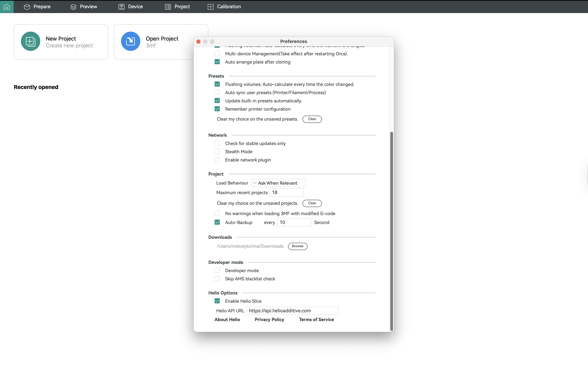The height and width of the screenshot is (368, 588).
Task: Open the Load Behaviour dropdown
Action: pos(278,183)
